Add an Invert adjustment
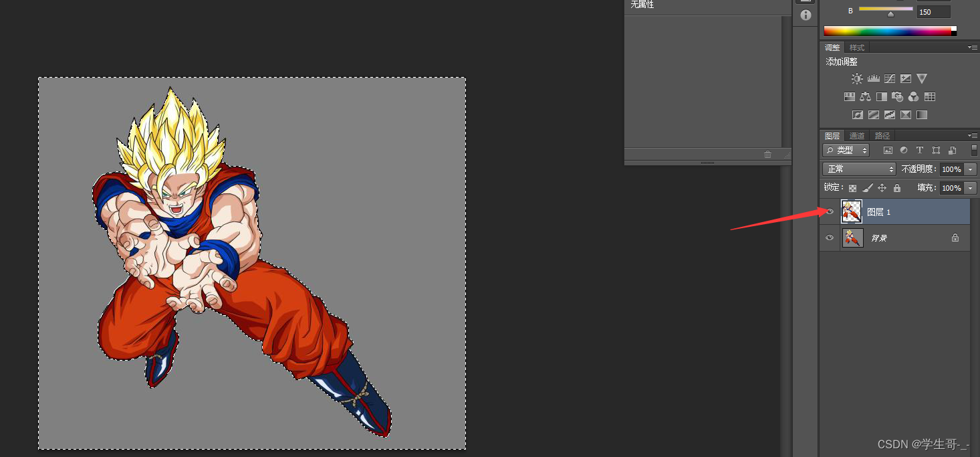 pos(858,115)
